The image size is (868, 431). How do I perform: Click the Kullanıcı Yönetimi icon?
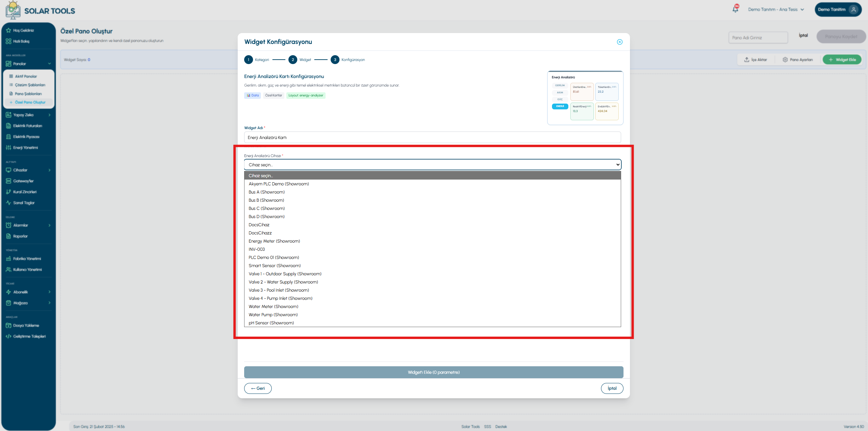pos(9,270)
